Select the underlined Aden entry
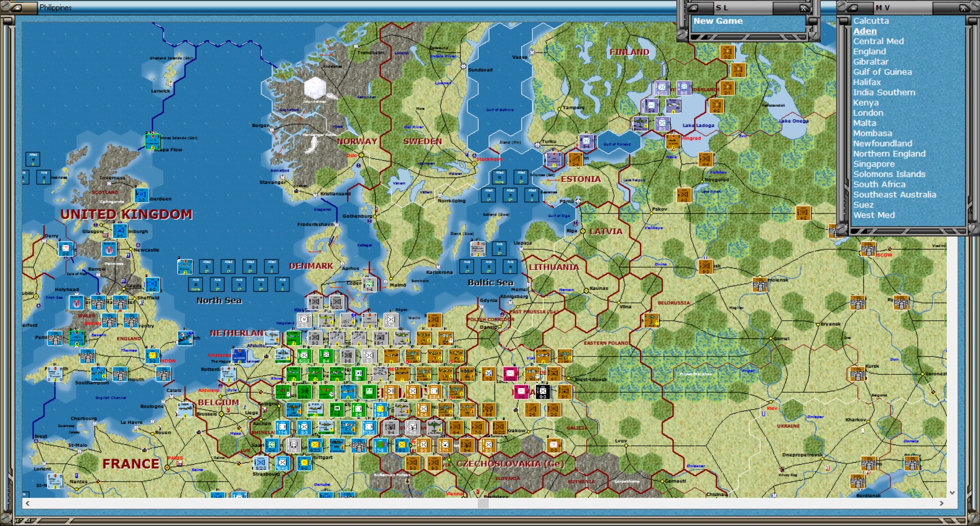The width and height of the screenshot is (980, 526). 865,31
